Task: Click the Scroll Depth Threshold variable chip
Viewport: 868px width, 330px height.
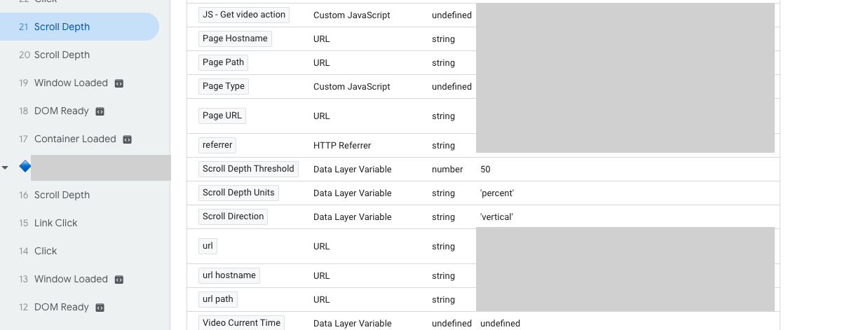Action: click(248, 169)
